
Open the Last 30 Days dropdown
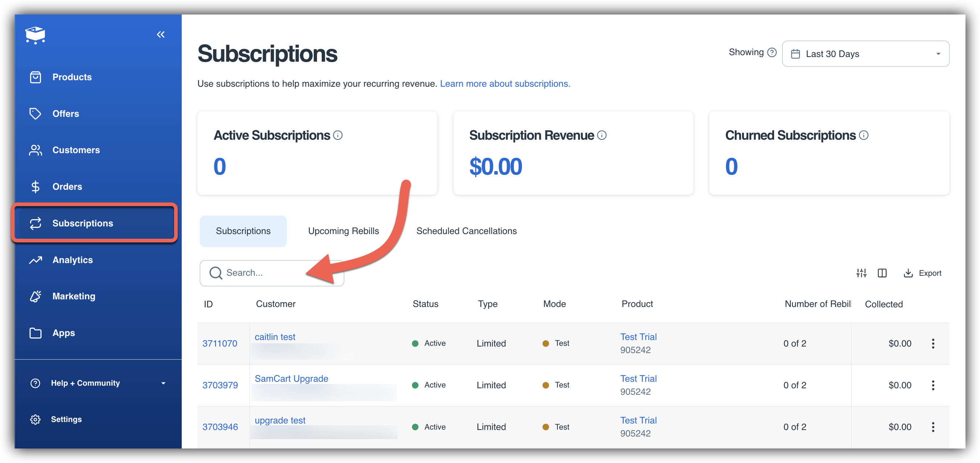pos(865,54)
